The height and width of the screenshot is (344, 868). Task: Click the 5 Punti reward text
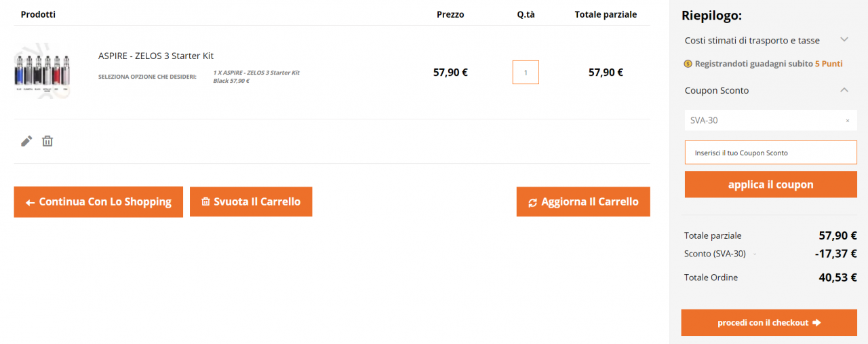pyautogui.click(x=829, y=64)
